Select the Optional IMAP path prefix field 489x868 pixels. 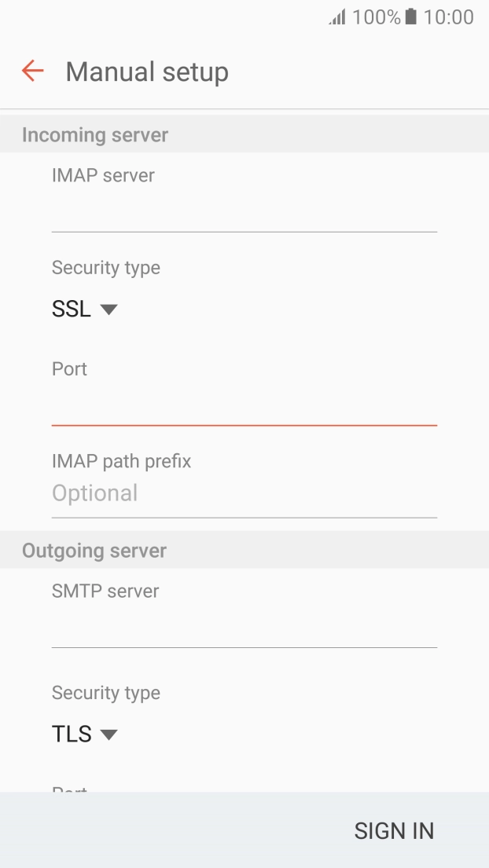coord(244,493)
